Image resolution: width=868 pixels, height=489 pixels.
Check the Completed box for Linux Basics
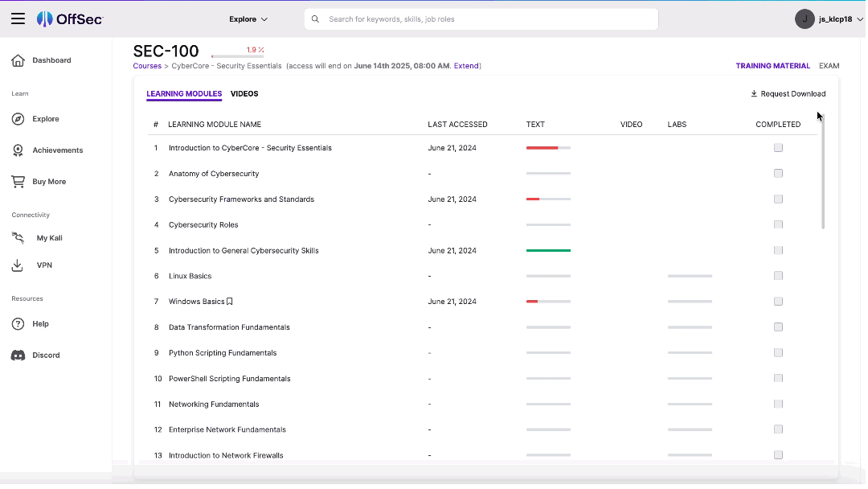pos(778,275)
